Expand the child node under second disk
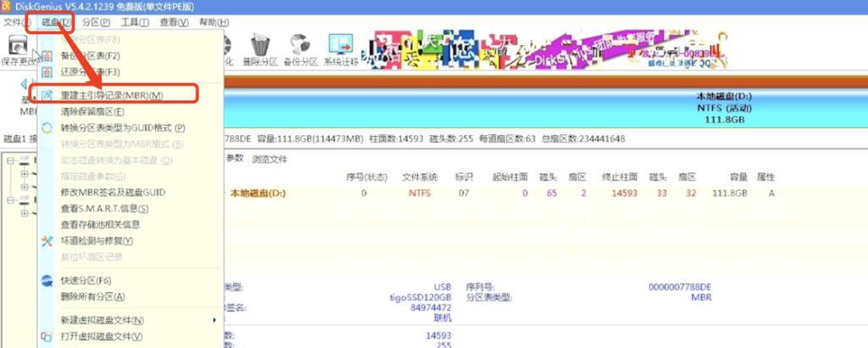868x348 pixels. click(x=25, y=213)
